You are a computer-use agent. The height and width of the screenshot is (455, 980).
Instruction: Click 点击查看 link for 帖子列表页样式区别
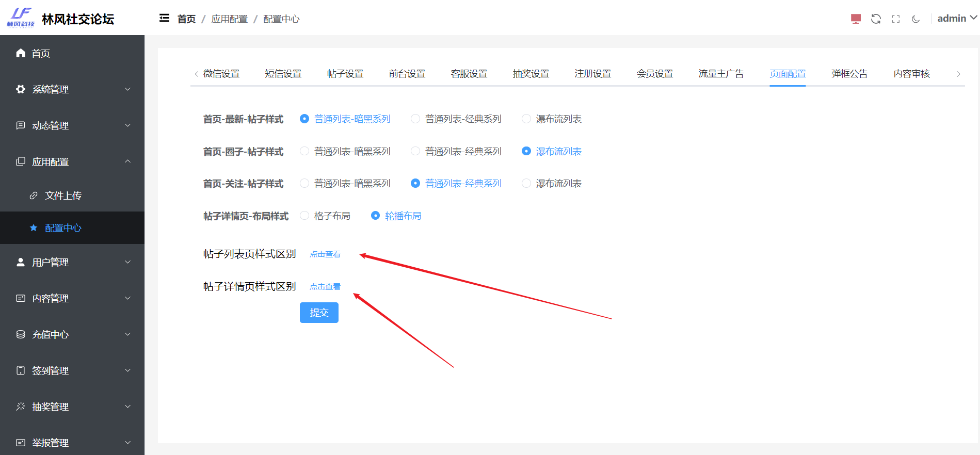point(325,254)
